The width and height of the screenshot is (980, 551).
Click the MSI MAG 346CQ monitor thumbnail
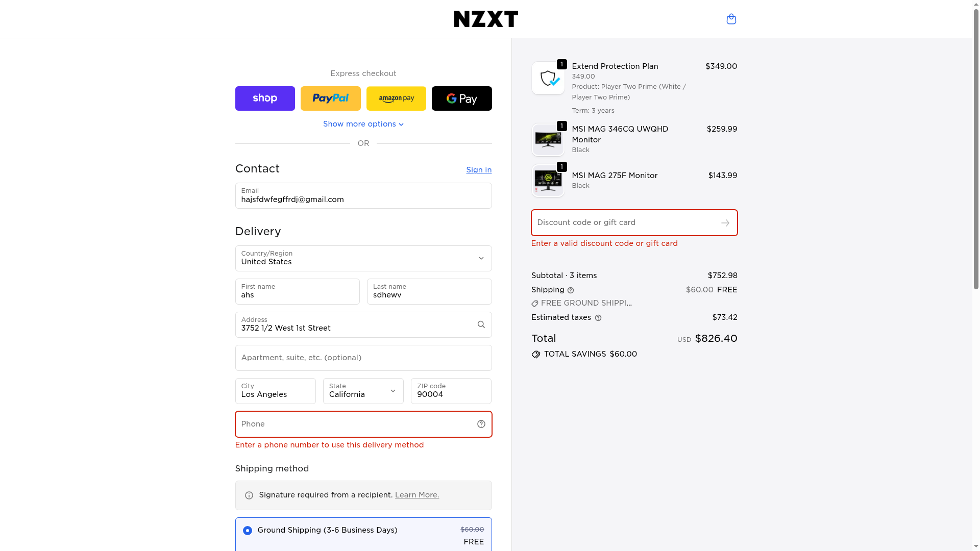point(548,140)
